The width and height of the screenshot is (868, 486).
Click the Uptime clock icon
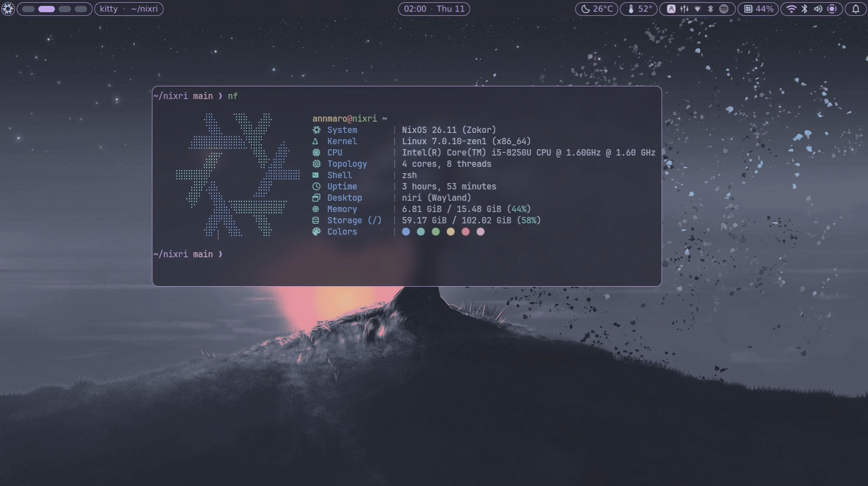click(x=316, y=187)
